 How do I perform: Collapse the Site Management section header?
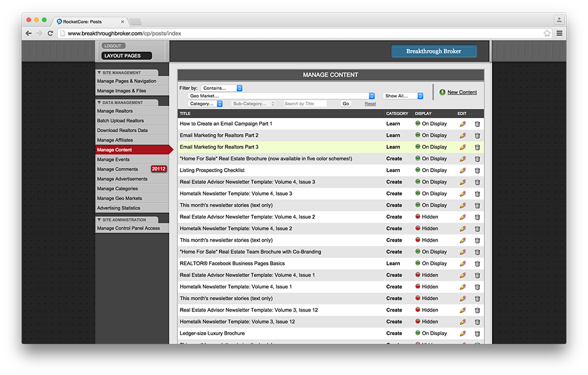pos(119,73)
